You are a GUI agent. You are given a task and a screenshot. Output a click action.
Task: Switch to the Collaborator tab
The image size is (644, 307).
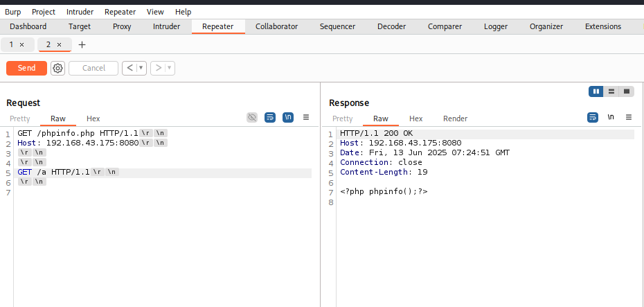pyautogui.click(x=276, y=27)
